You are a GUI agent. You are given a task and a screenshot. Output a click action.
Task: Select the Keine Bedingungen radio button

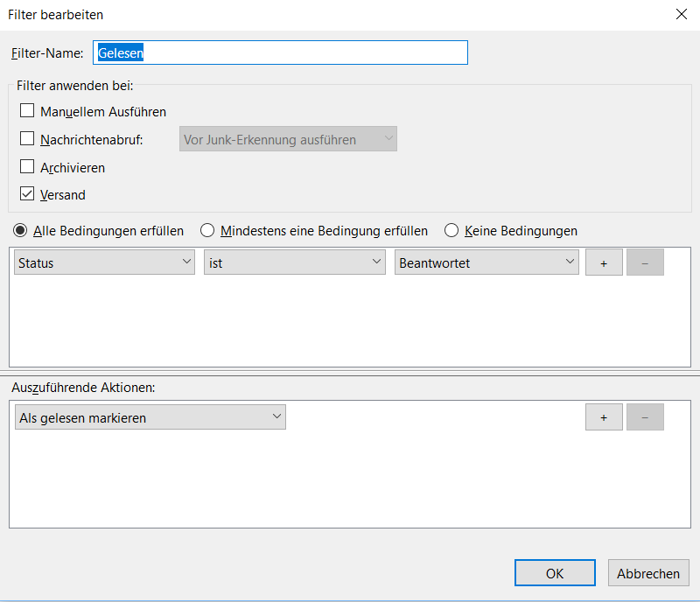451,231
